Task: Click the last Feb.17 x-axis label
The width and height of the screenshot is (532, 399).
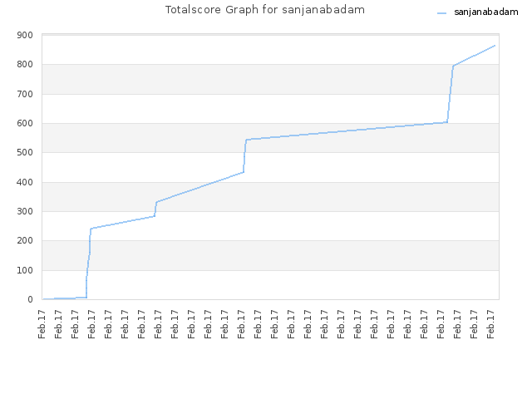Action: 490,324
